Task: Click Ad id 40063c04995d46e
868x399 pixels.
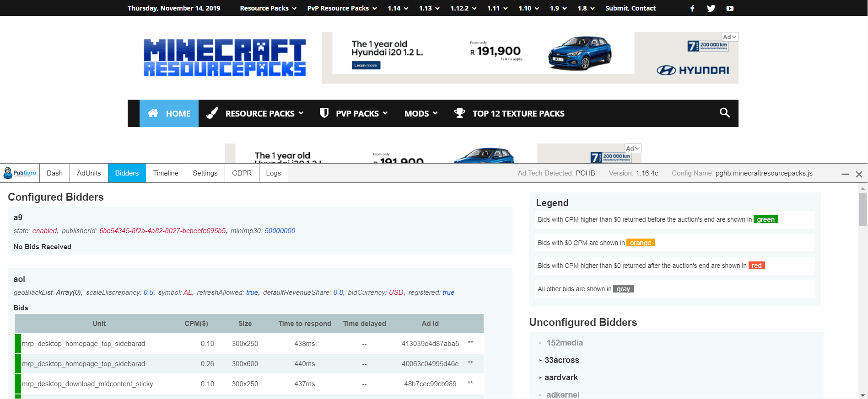Action: pyautogui.click(x=430, y=364)
